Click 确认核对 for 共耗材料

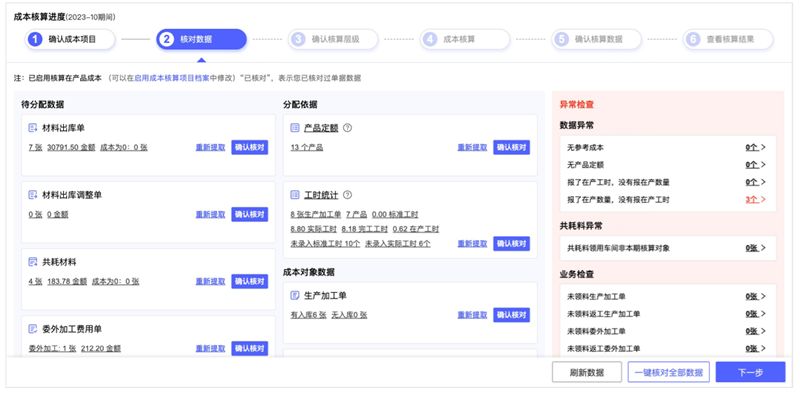pos(249,281)
